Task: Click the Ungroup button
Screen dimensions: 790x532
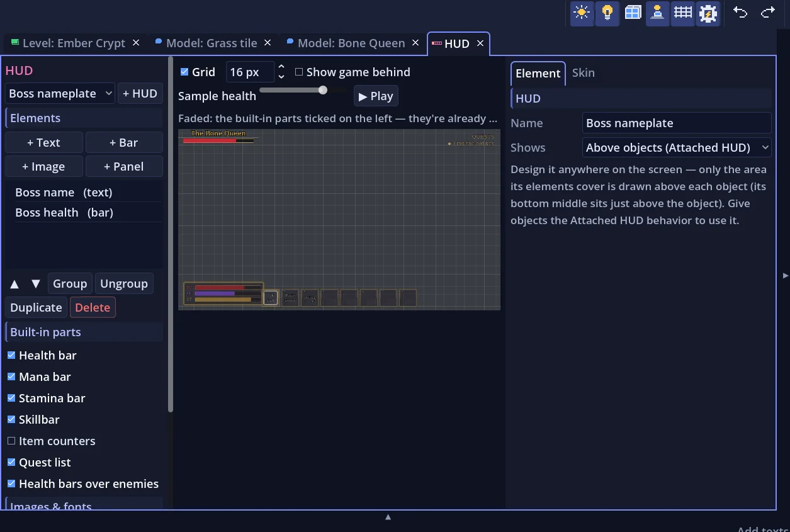Action: tap(124, 284)
